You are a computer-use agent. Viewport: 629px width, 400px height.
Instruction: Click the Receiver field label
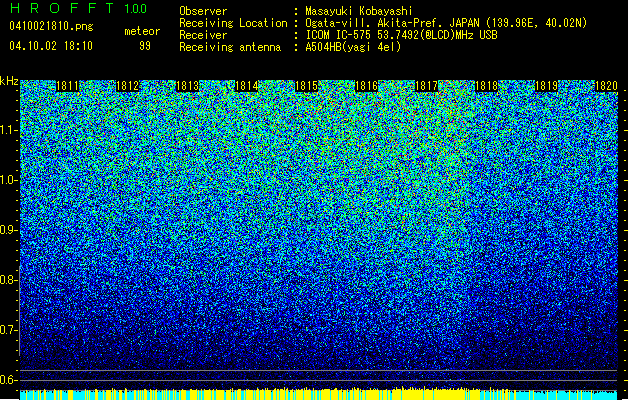tap(203, 35)
